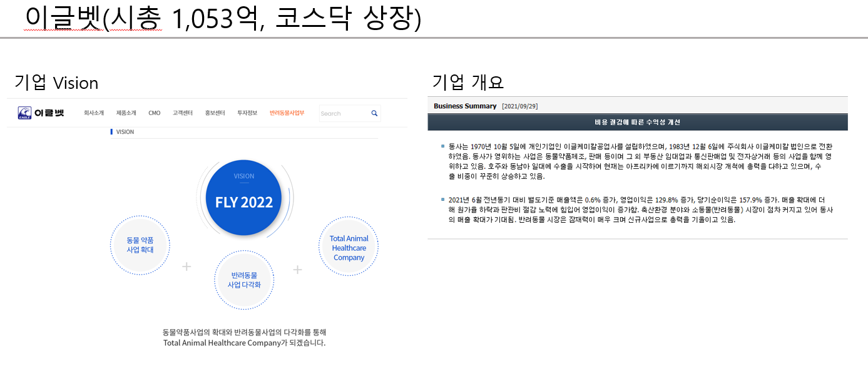Click the 기업 개요 heading

pos(467,82)
